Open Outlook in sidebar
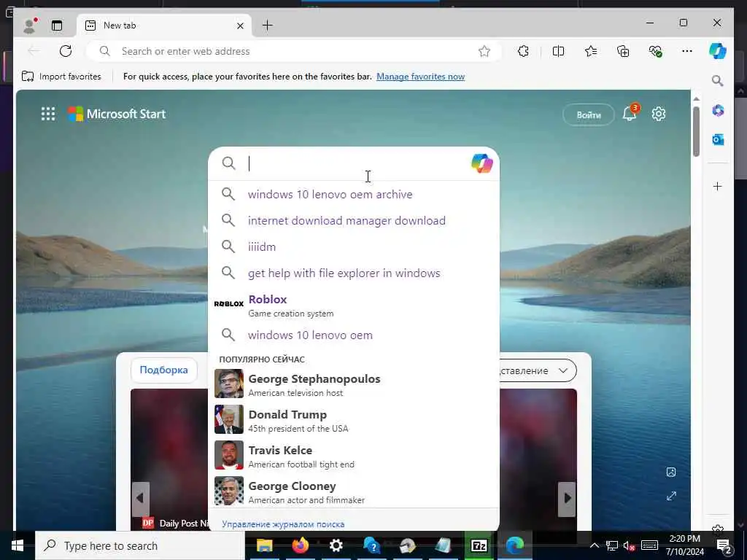The height and width of the screenshot is (560, 747). (718, 139)
